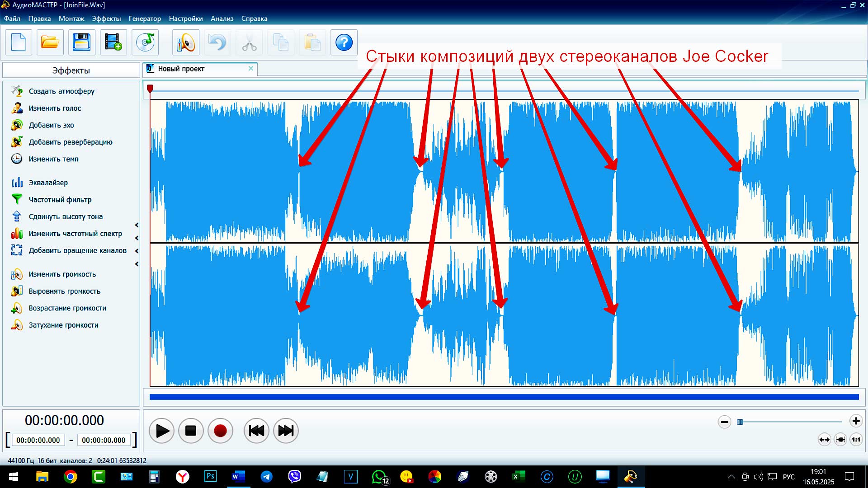The image size is (868, 488).
Task: Click the New file toolbar icon
Action: coord(19,42)
